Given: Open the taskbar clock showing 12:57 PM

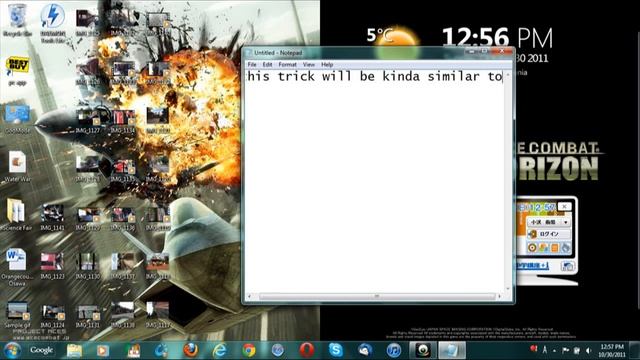Looking at the screenshot, I should pyautogui.click(x=611, y=350).
